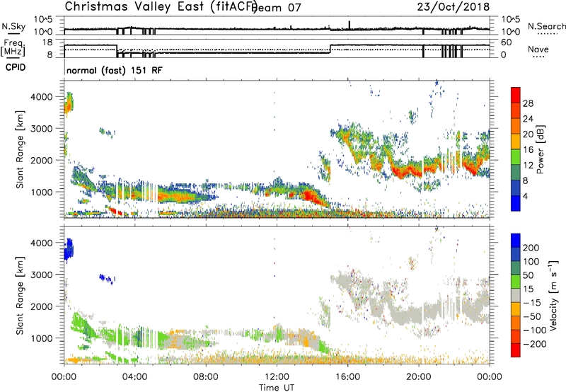
Task: Click the blue 200 Velocity color swatch
Action: [x=516, y=241]
